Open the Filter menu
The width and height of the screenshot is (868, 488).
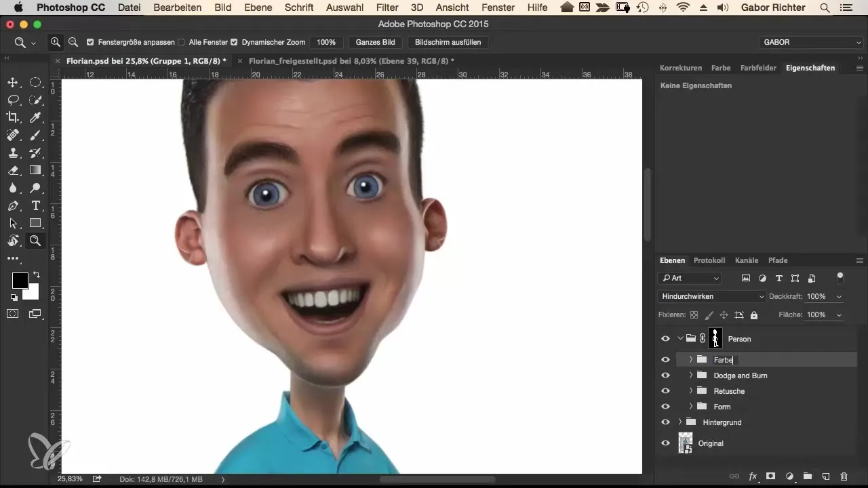tap(387, 7)
